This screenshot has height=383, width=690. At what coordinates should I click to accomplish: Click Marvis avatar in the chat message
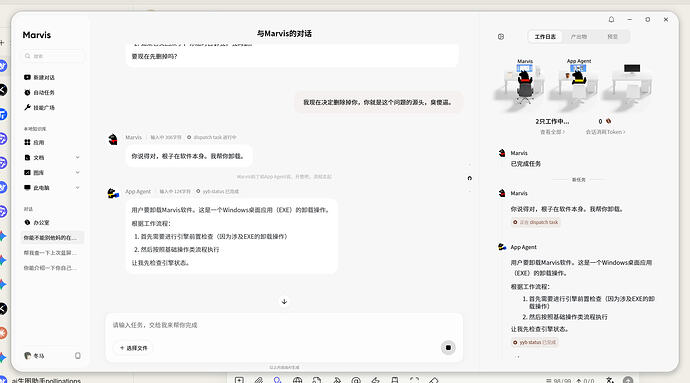pyautogui.click(x=113, y=140)
